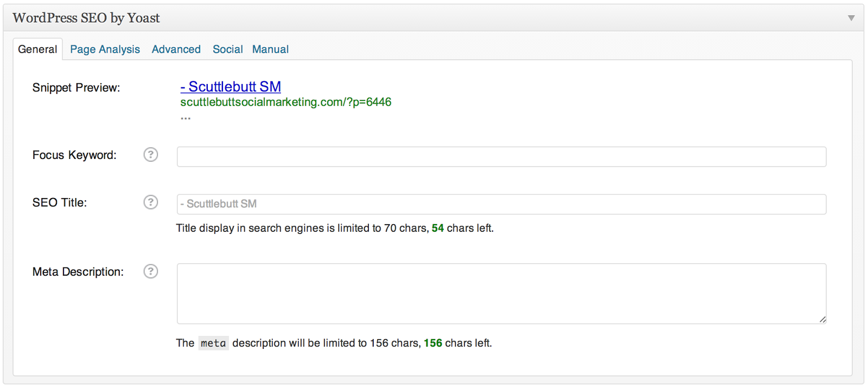Click the highlighted meta code word

pyautogui.click(x=213, y=344)
